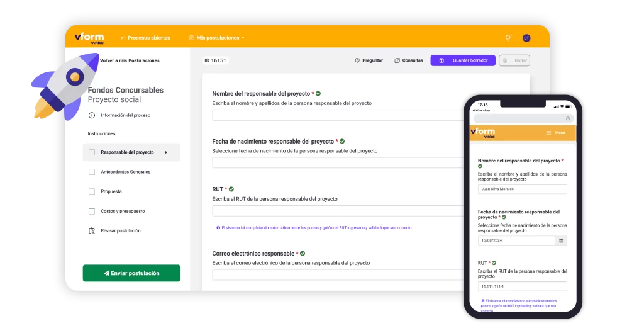Click the phone RUT field 11.111.111-1

point(523,286)
